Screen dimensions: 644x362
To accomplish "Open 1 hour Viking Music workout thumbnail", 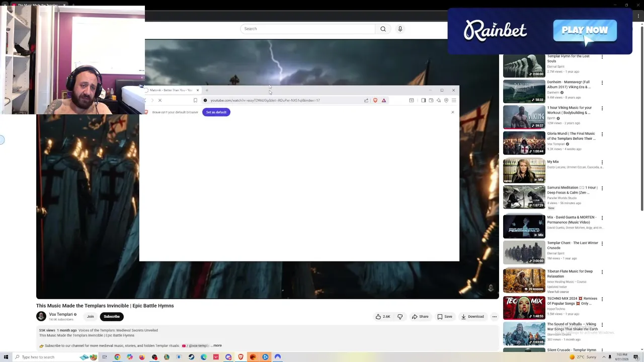I will click(524, 117).
